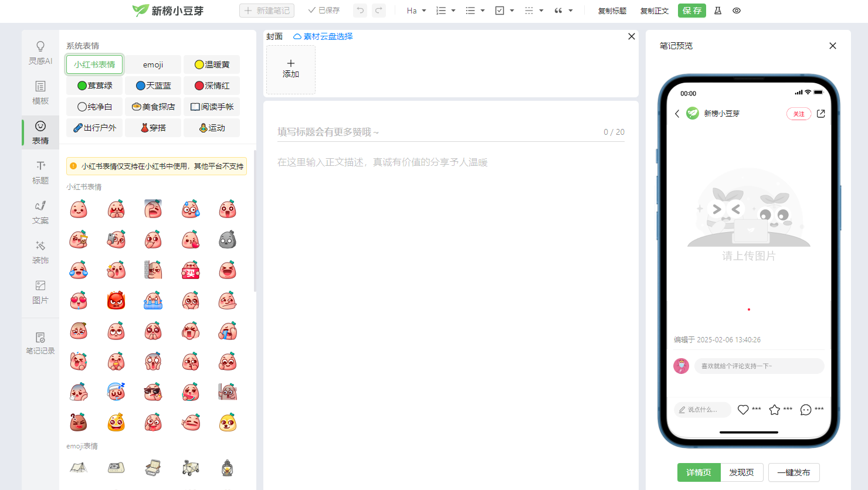Choose the 天蓝蓝 blue color set
The height and width of the screenshot is (490, 868).
pyautogui.click(x=153, y=86)
